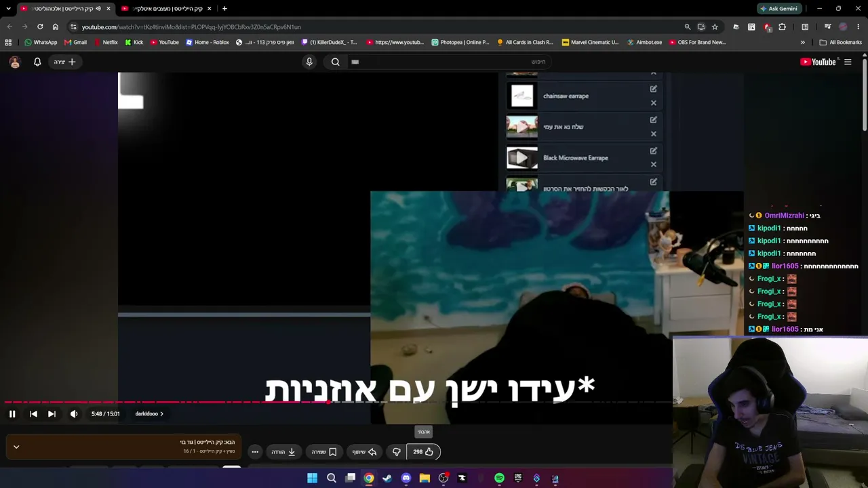Switch to the second YouTube browser tab
The width and height of the screenshot is (868, 488).
pyautogui.click(x=165, y=9)
